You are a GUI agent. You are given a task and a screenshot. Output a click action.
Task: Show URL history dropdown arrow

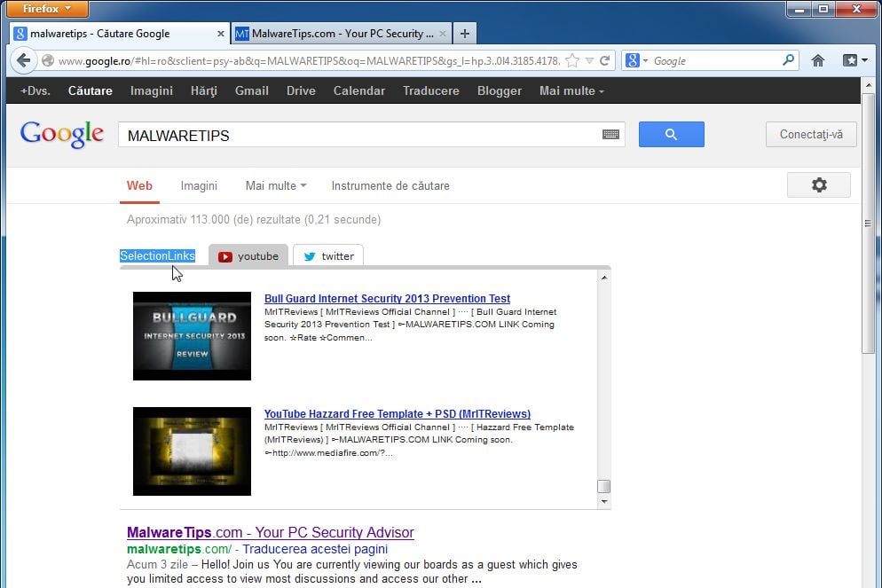(x=589, y=60)
